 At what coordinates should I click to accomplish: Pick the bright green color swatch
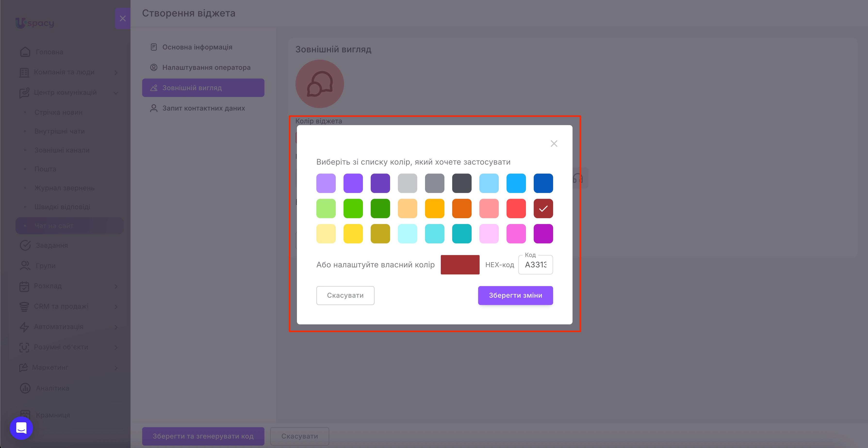353,208
